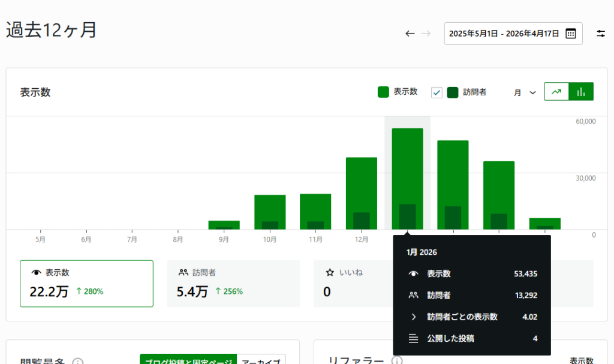Open calendar icon in date range field
Screen dimensions: 614x364
click(x=571, y=34)
